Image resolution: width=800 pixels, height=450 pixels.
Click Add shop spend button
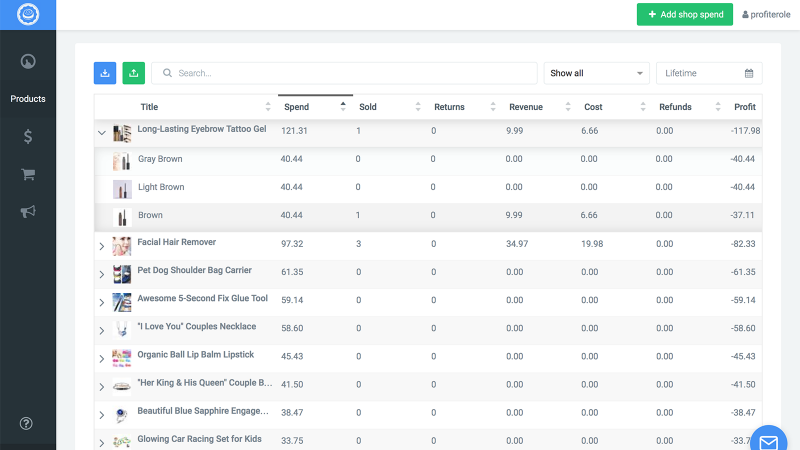(x=685, y=14)
